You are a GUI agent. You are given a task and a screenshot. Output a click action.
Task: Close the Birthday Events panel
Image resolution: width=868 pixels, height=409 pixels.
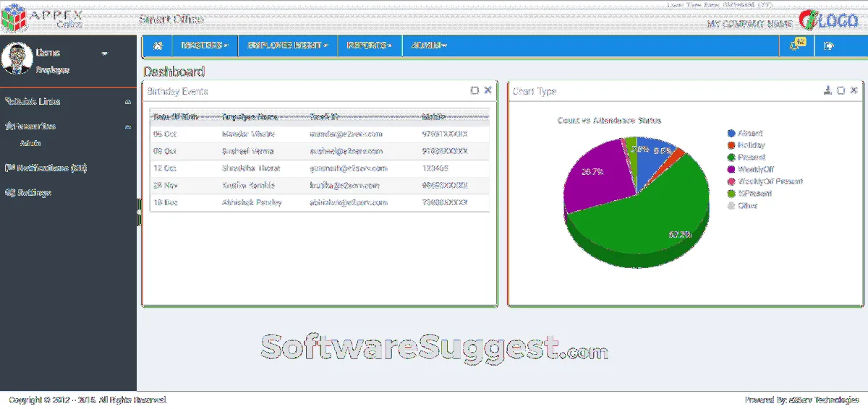coord(488,90)
